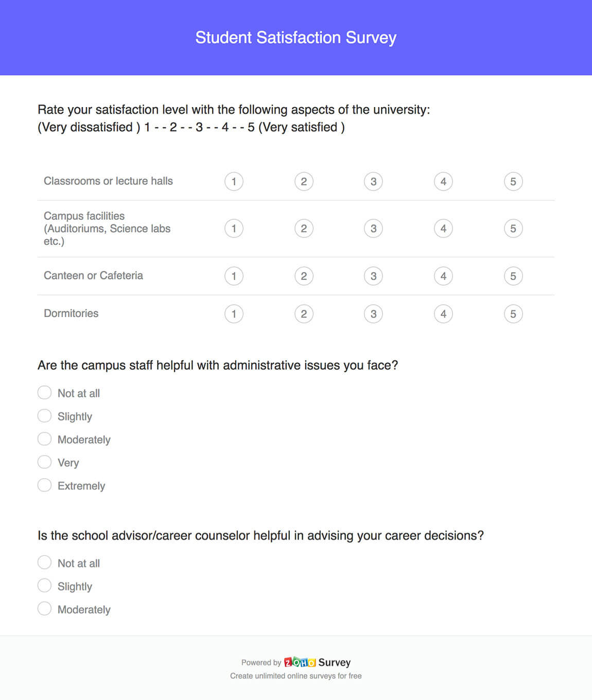The height and width of the screenshot is (700, 592).
Task: Choose Not at all for campus staff helpfulness
Action: (x=44, y=392)
